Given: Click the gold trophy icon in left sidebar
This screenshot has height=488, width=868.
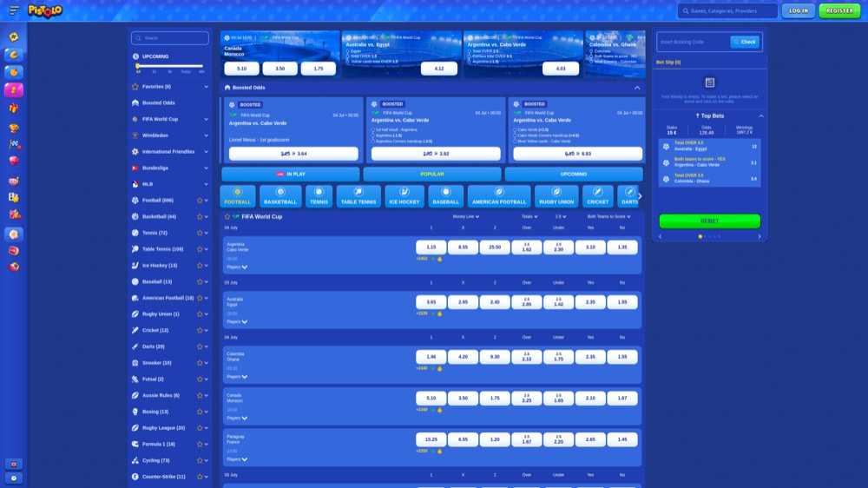Looking at the screenshot, I should click(x=14, y=128).
